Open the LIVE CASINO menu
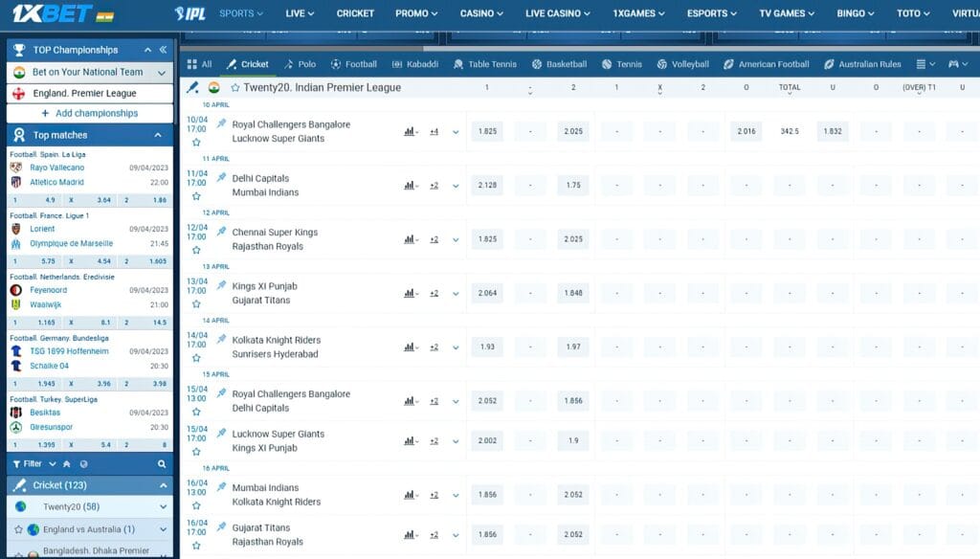 tap(553, 13)
